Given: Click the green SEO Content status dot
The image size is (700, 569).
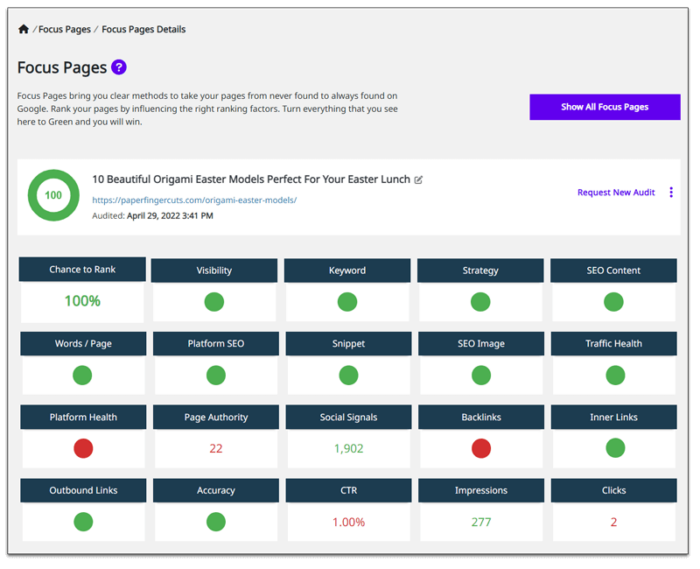Looking at the screenshot, I should coord(614,302).
